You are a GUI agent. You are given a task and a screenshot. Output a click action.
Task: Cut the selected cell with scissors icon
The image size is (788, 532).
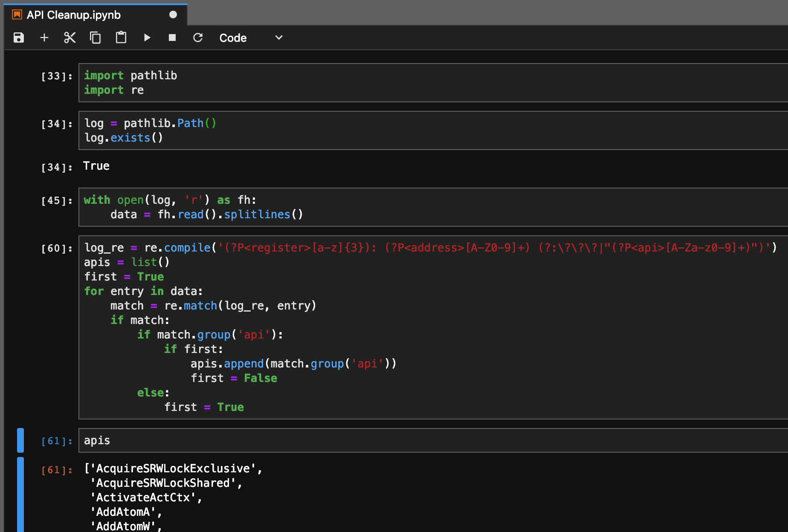click(70, 38)
